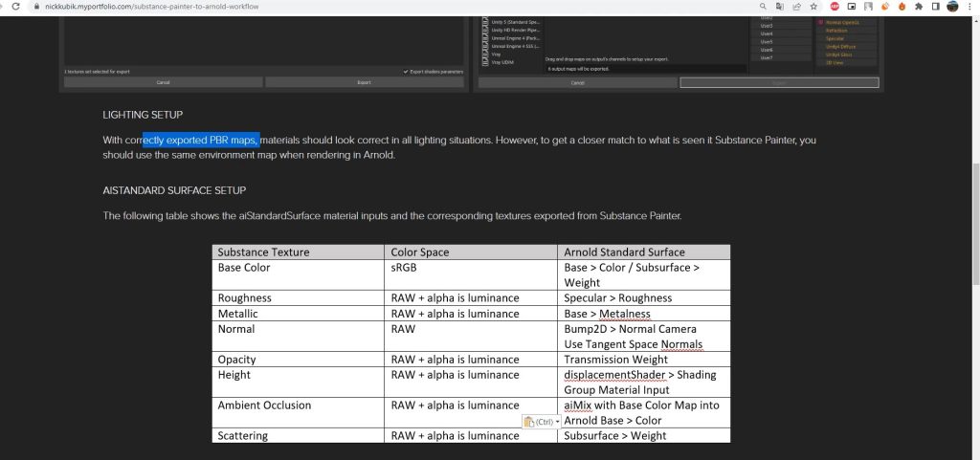This screenshot has width=980, height=460.
Task: Click 'displacementShader > Shading' text
Action: tap(640, 375)
